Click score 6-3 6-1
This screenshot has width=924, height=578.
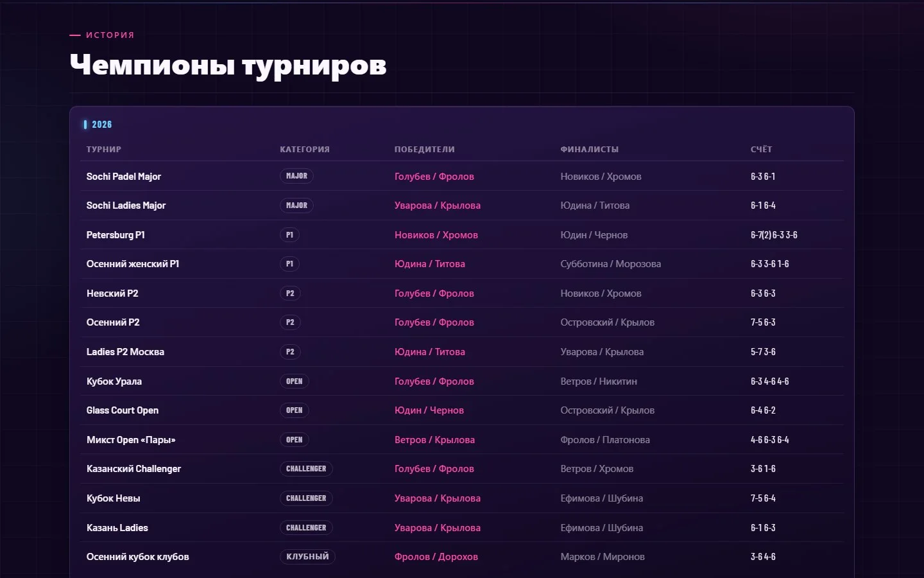tap(764, 177)
